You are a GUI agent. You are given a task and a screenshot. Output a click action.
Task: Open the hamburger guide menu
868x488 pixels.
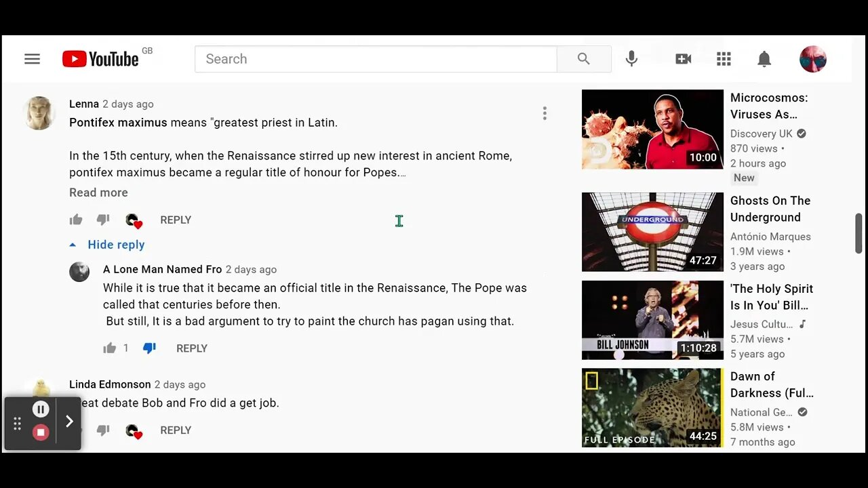click(x=32, y=59)
